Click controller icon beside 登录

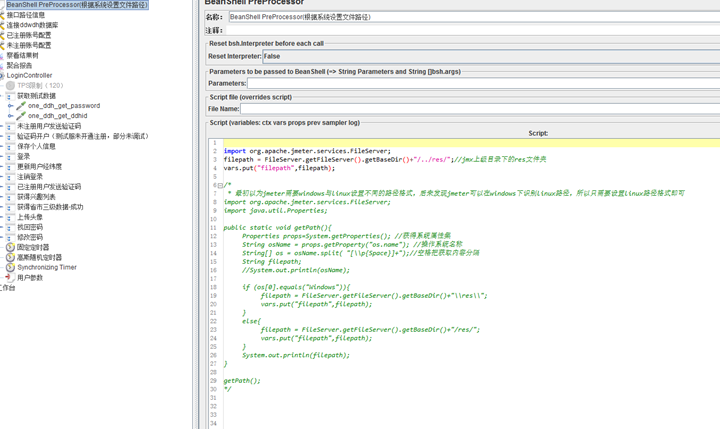pyautogui.click(x=11, y=157)
